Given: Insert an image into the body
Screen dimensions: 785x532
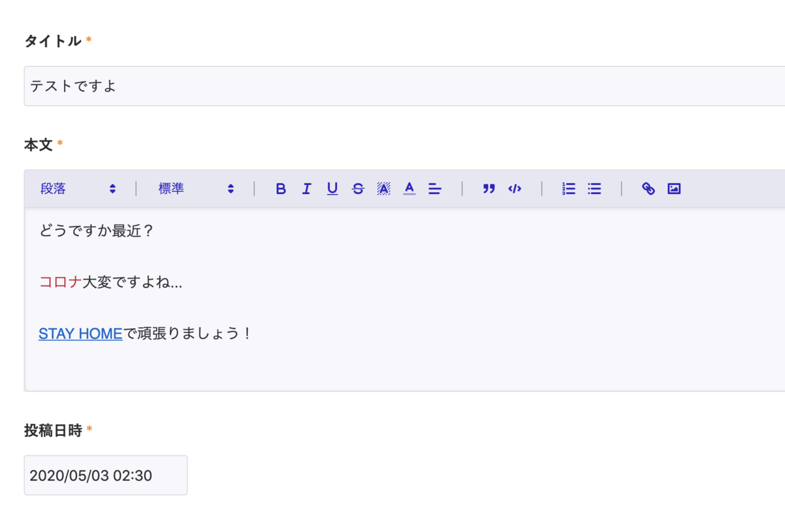Looking at the screenshot, I should (674, 188).
